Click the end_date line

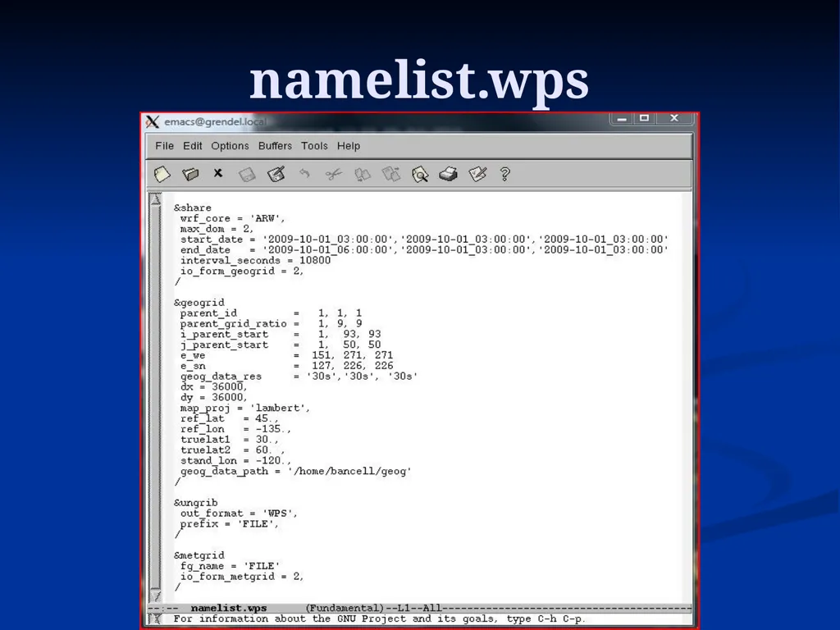tap(424, 250)
